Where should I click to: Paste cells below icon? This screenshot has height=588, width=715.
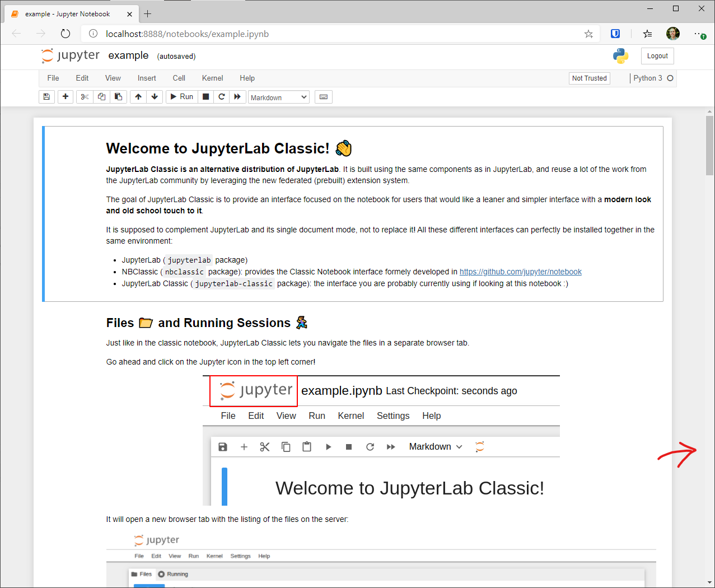pos(118,97)
